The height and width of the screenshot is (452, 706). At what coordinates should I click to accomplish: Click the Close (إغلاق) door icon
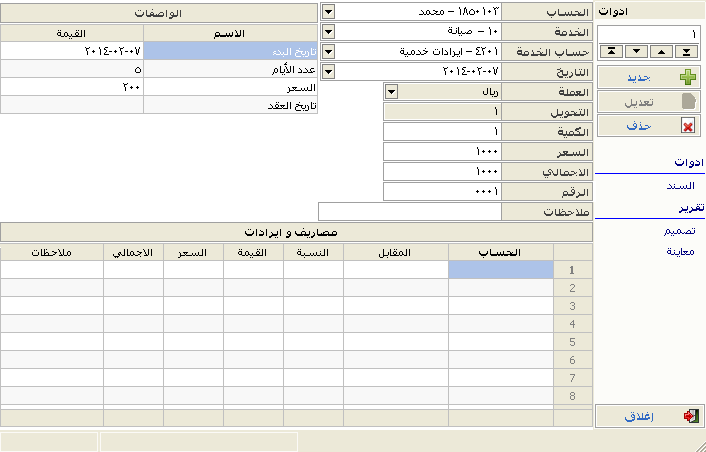[689, 416]
